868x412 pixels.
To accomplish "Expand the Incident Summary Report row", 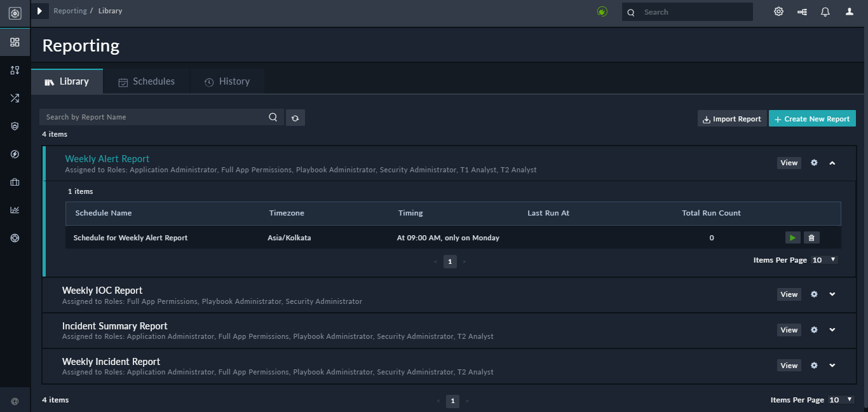I will [832, 330].
